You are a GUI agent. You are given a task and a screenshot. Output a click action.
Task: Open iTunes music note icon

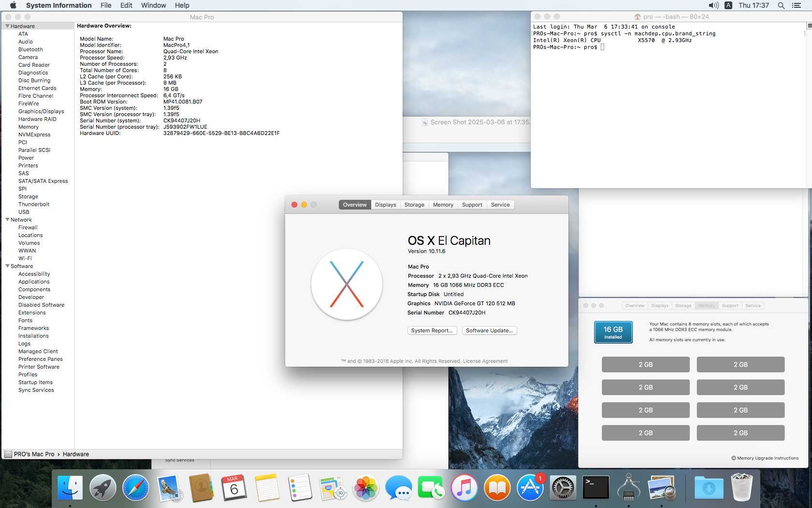point(464,487)
